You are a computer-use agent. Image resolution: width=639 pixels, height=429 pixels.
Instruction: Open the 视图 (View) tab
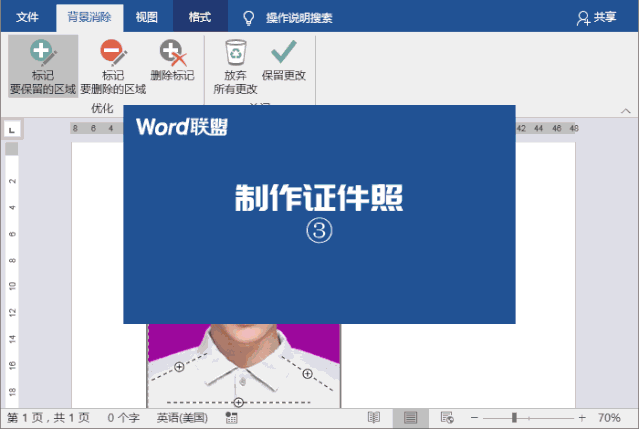(147, 17)
